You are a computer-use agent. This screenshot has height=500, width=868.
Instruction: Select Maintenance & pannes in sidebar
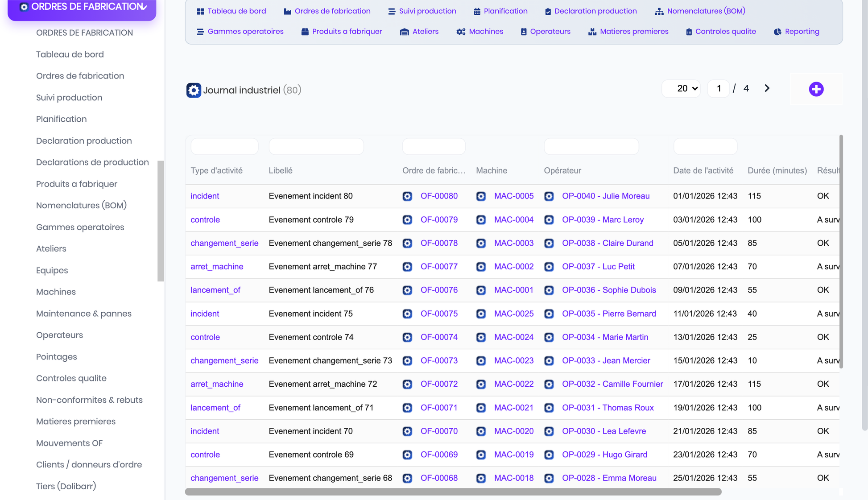84,314
